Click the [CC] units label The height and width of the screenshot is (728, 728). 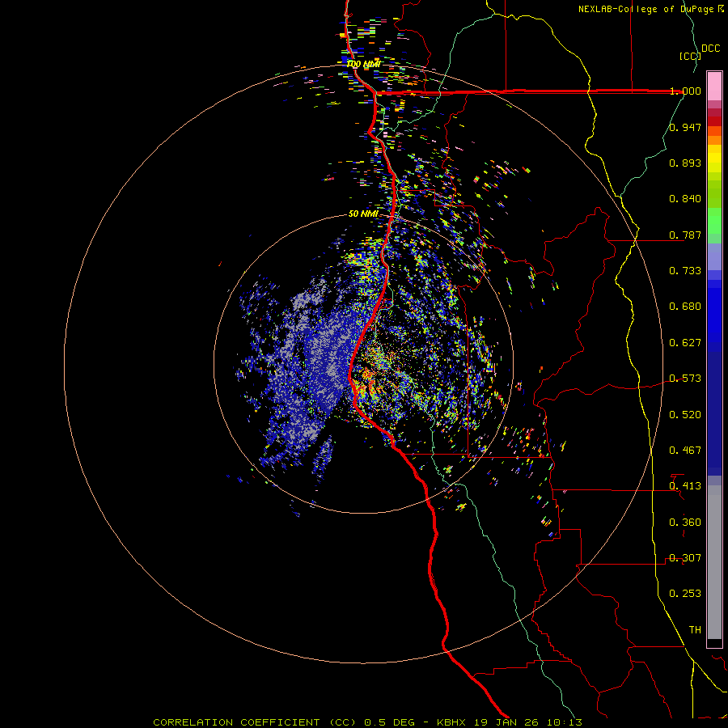(690, 56)
